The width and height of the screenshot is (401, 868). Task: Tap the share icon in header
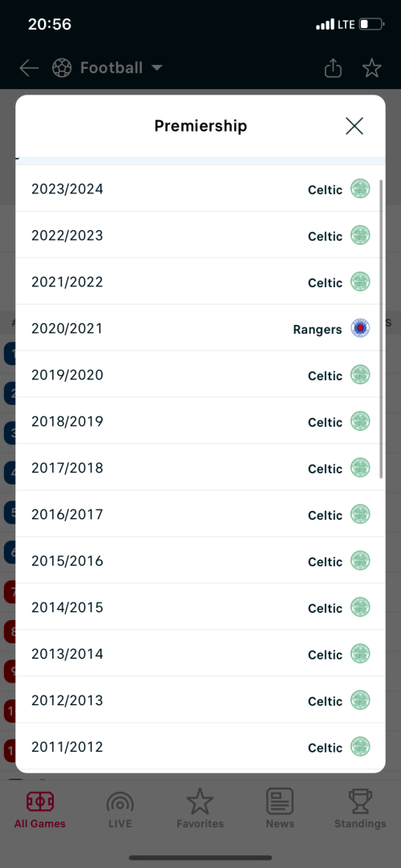coord(333,68)
